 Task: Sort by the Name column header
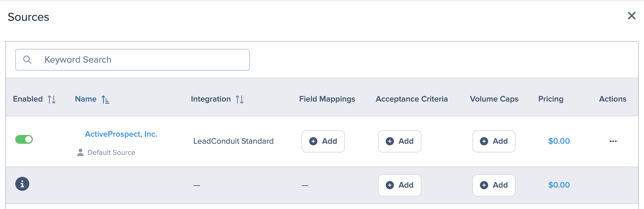86,99
